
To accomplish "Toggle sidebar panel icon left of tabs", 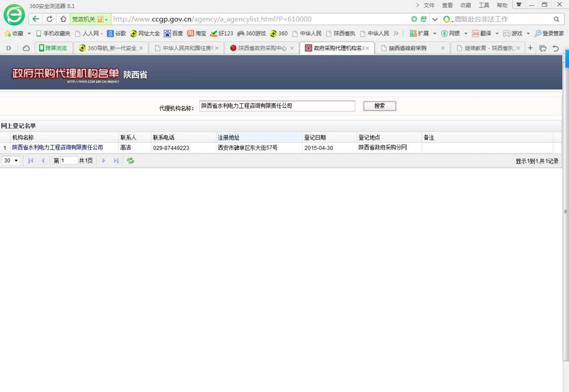I will pyautogui.click(x=9, y=48).
